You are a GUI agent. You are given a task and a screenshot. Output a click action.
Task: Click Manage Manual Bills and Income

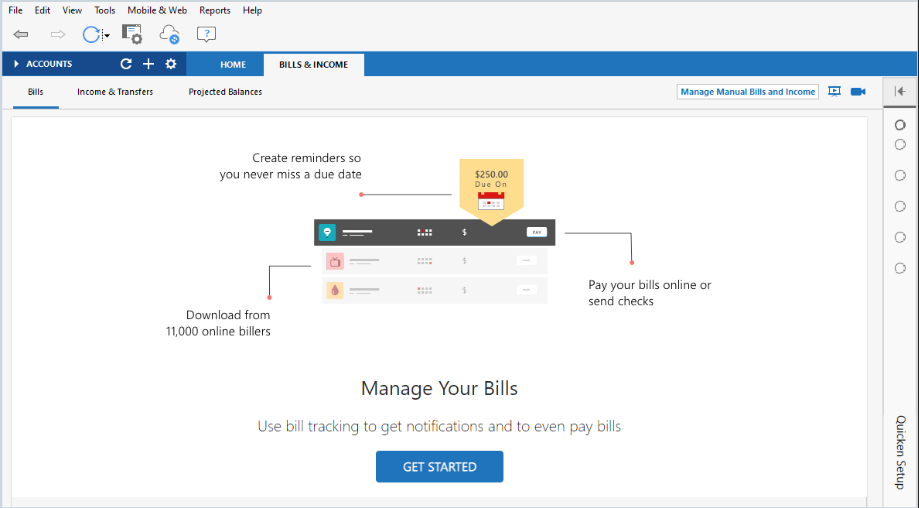747,92
